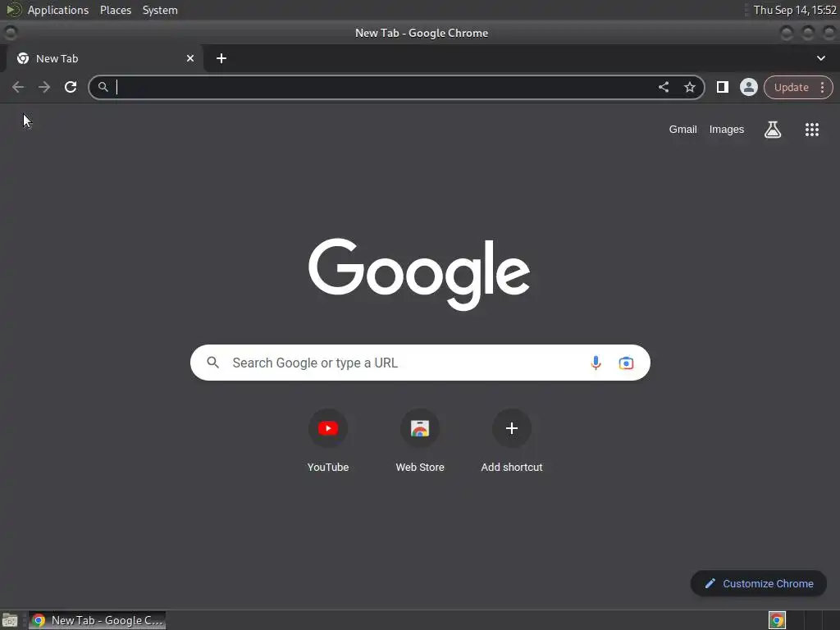Open the side panel icon
This screenshot has height=630, width=840.
point(722,87)
